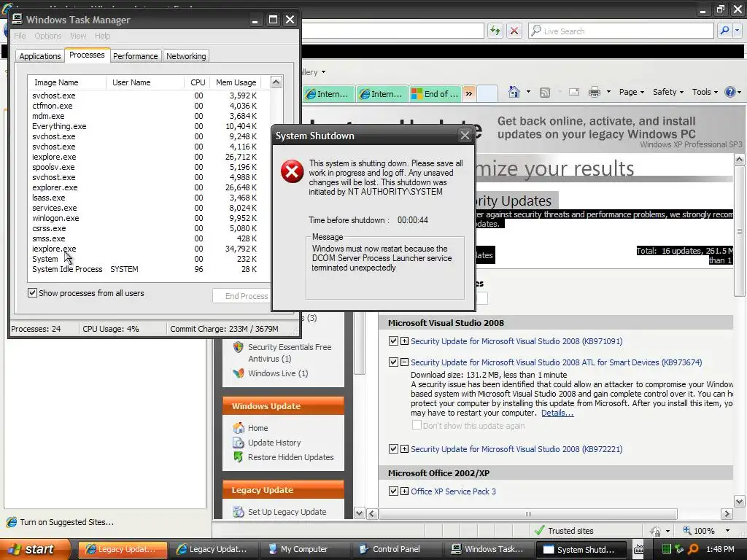
Task: Click process list scroll up arrow
Action: coord(276,82)
